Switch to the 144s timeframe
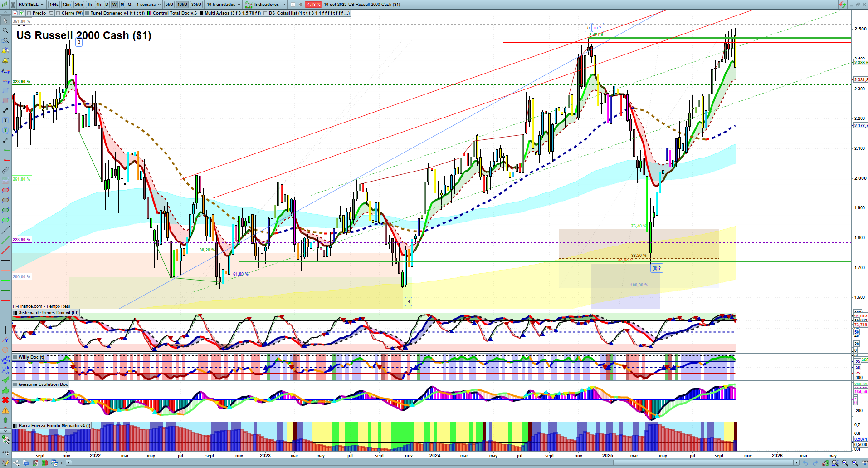868x468 pixels. pyautogui.click(x=54, y=5)
